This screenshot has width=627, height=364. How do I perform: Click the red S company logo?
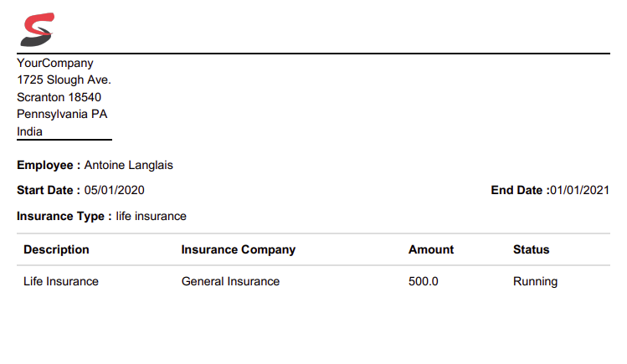pos(38,30)
